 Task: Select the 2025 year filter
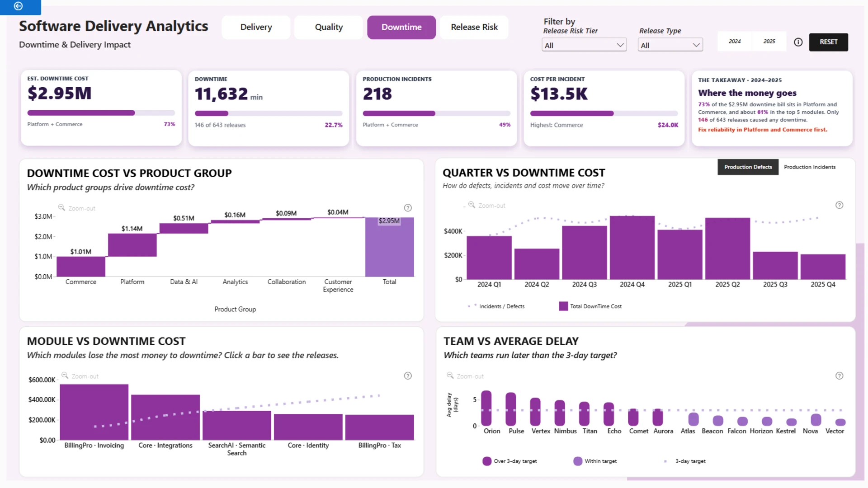click(769, 42)
